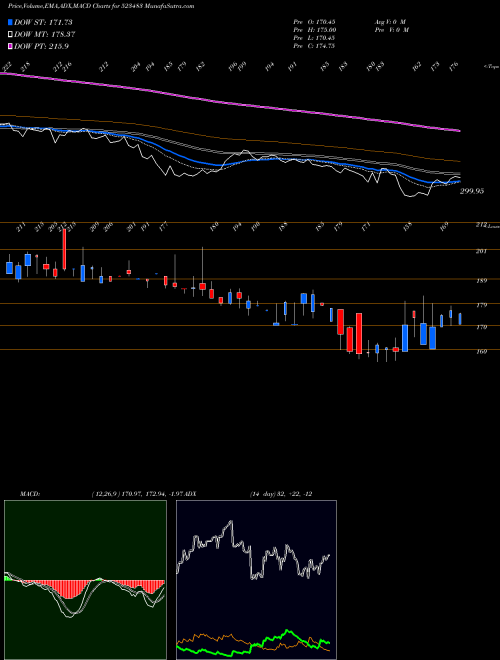Click the 'Pre H: 175.60' value
This screenshot has height=660, width=500.
tap(314, 30)
